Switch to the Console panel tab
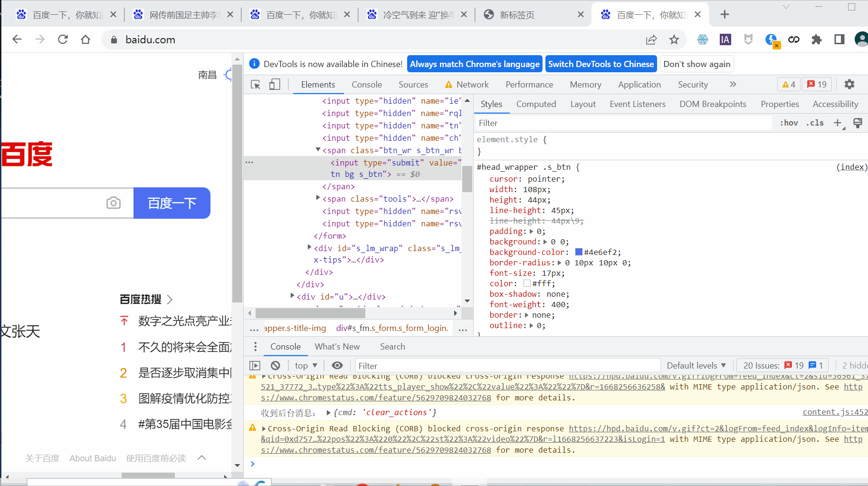This screenshot has width=868, height=486. coord(366,84)
